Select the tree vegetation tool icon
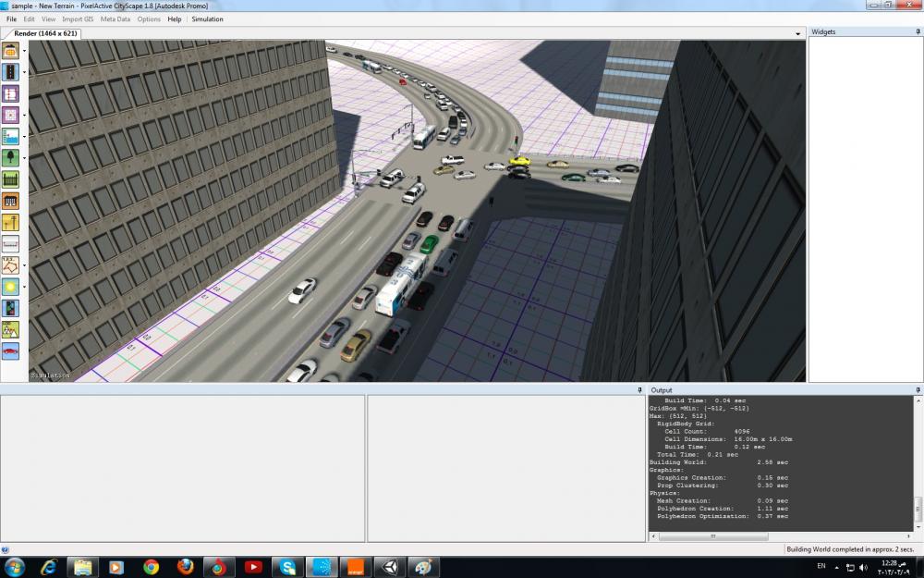This screenshot has height=578, width=924. coord(10,157)
